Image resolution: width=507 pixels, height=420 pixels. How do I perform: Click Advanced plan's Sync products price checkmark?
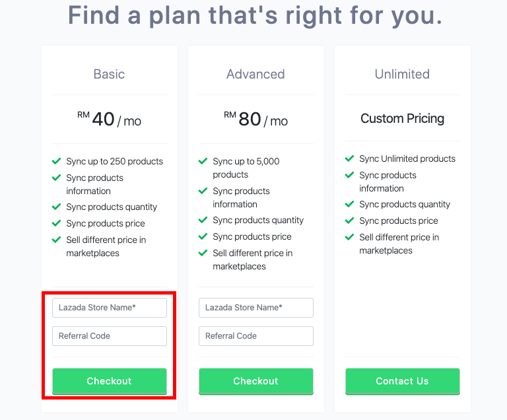pos(203,236)
